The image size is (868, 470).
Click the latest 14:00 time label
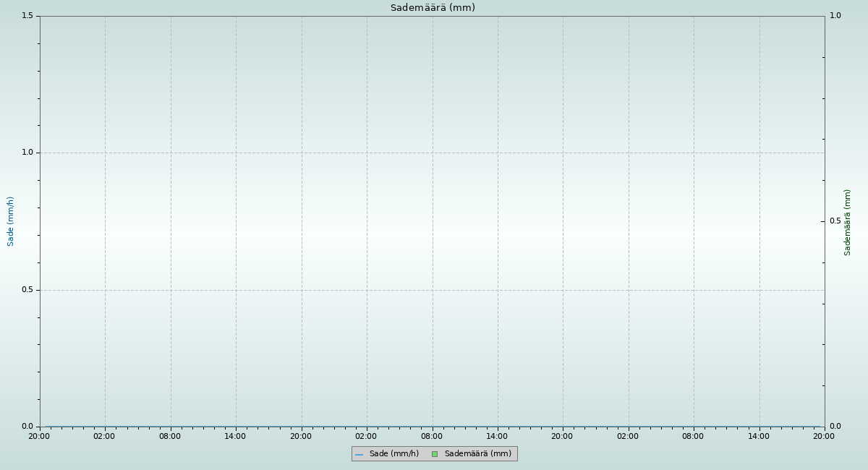(x=759, y=436)
